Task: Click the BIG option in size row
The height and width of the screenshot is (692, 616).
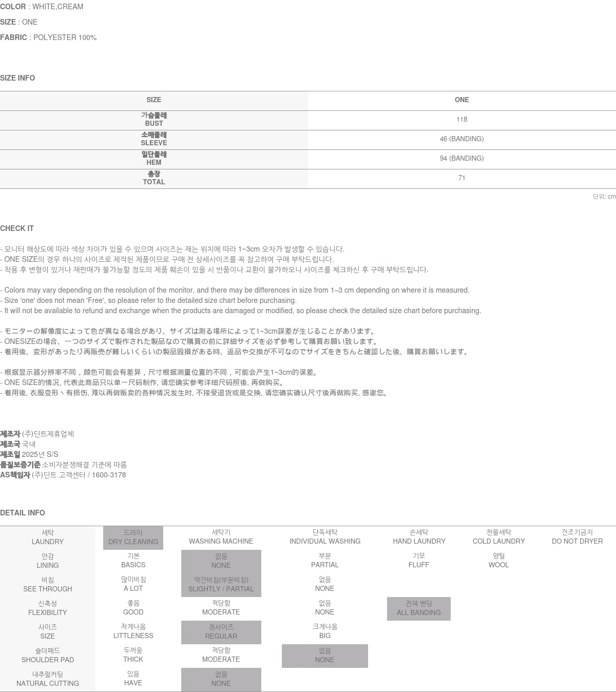Action: [324, 631]
